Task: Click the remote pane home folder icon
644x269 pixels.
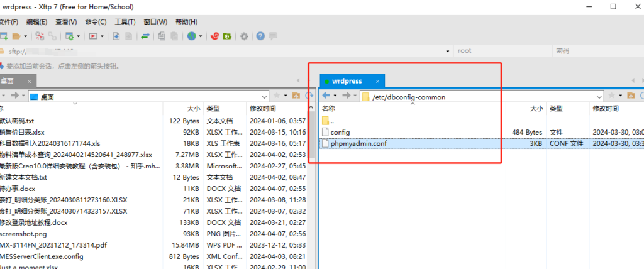Action: click(x=631, y=96)
